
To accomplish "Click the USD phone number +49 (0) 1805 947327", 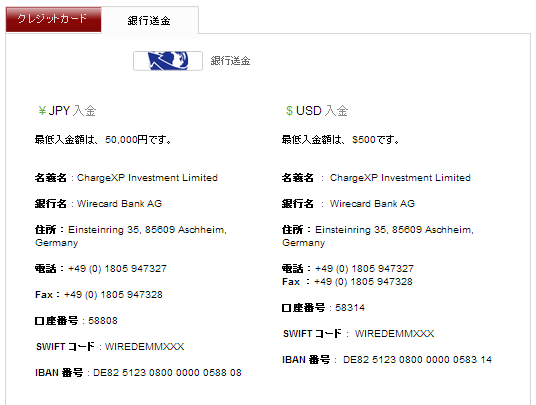I will (364, 269).
